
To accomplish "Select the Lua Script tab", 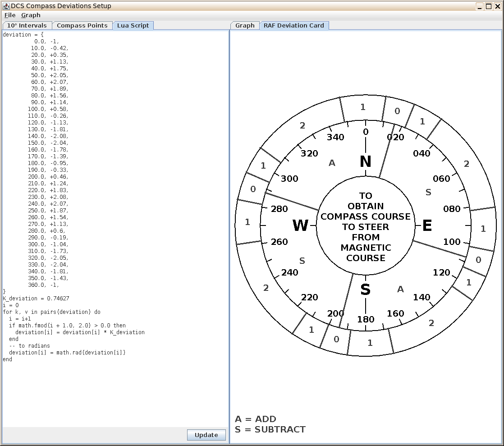I will point(133,25).
